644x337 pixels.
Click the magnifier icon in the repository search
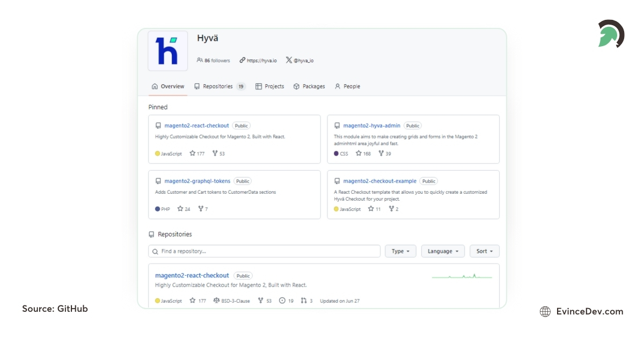[155, 251]
